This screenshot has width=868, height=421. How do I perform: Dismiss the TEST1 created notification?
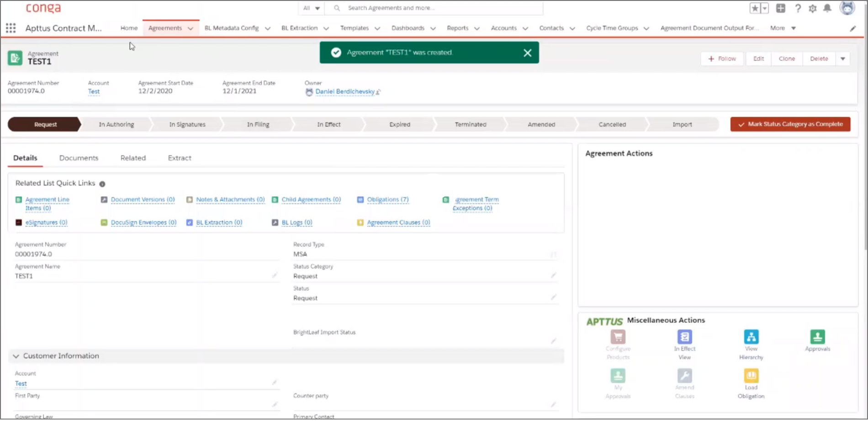point(527,53)
